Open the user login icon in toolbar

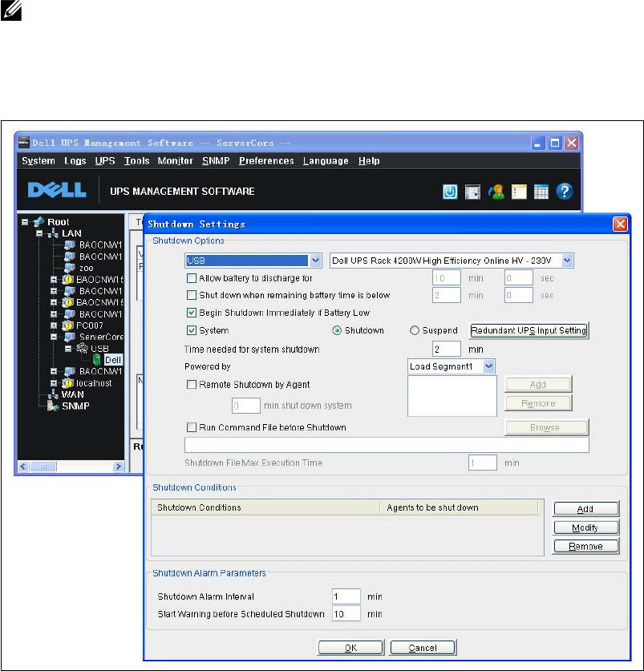tap(496, 192)
